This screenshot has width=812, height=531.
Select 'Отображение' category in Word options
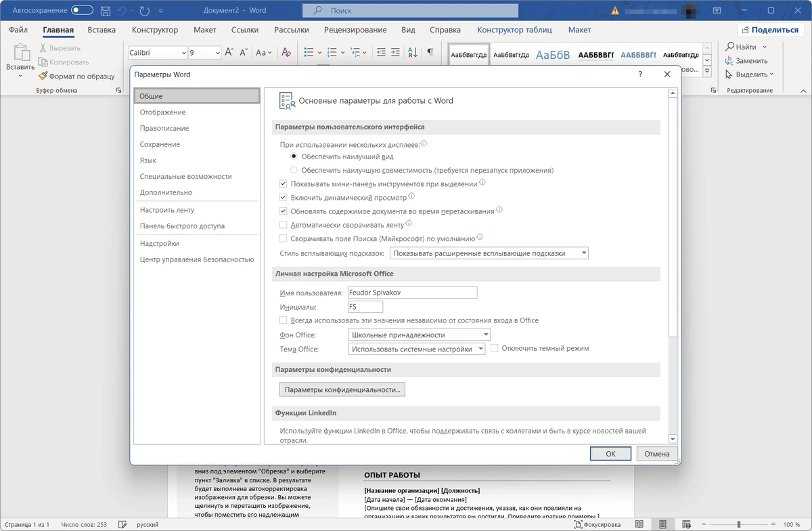[x=197, y=112]
